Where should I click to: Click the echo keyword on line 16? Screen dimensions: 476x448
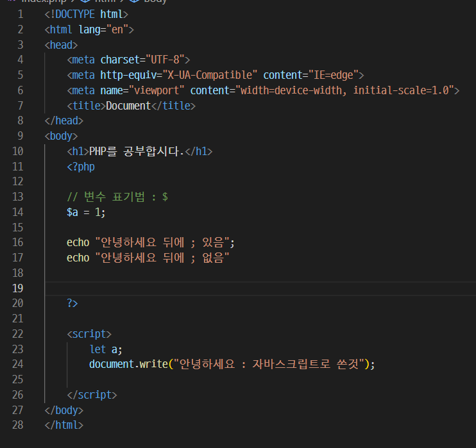click(78, 242)
